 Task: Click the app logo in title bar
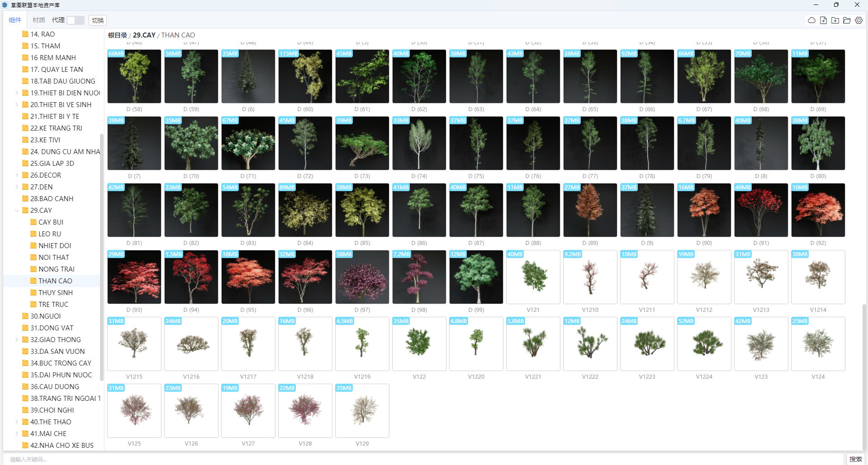tap(5, 5)
